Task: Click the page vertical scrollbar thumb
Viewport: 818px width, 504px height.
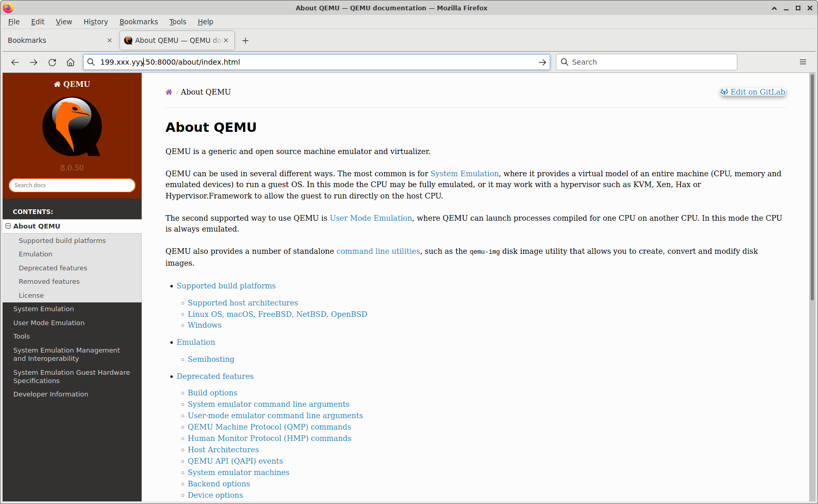Action: 812,187
